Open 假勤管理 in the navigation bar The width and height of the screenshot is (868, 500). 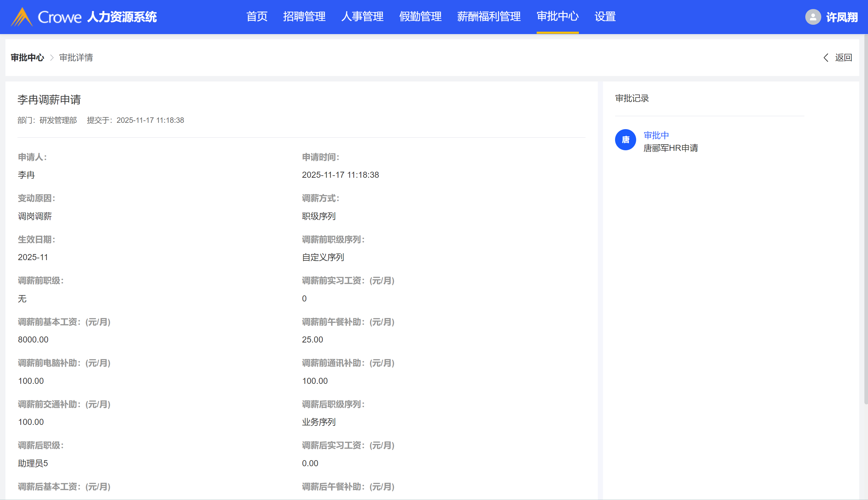pyautogui.click(x=420, y=17)
